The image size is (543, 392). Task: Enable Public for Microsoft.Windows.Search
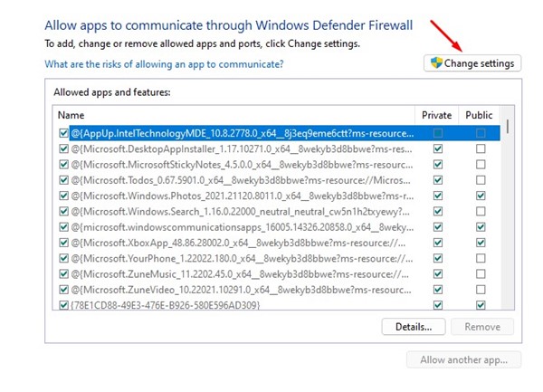(x=481, y=211)
